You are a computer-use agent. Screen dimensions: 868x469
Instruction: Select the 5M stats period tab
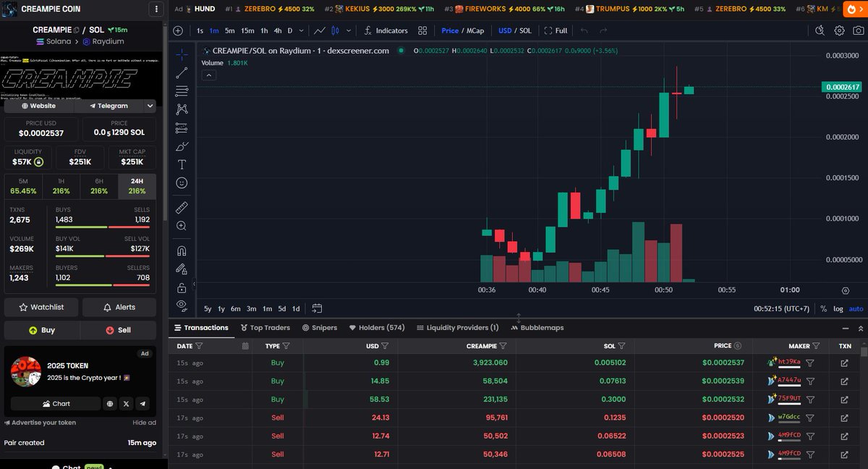coord(23,186)
